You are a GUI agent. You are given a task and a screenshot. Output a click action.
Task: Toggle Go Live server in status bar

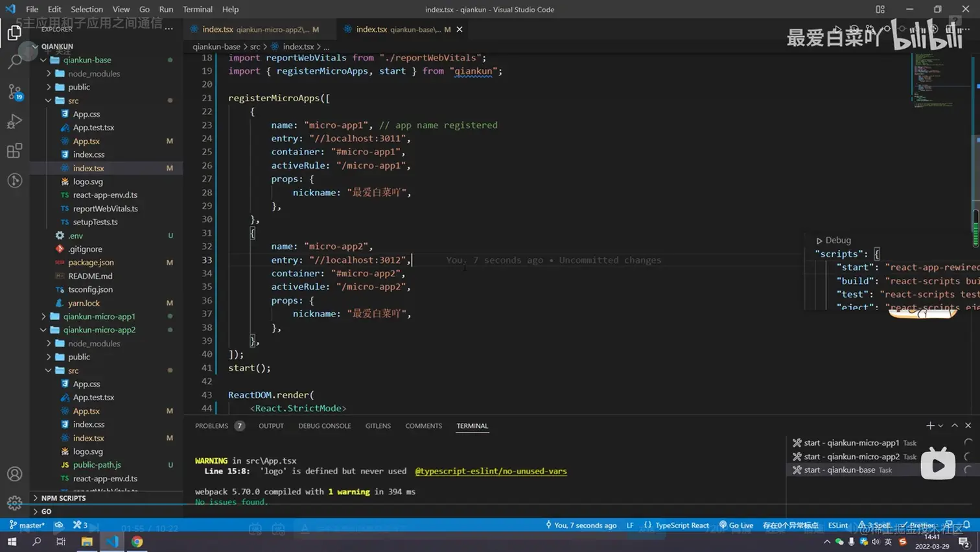[736, 525]
